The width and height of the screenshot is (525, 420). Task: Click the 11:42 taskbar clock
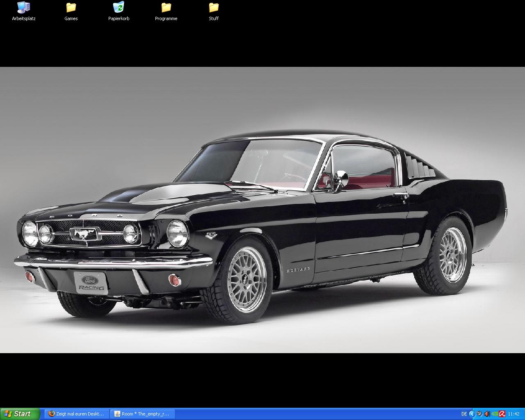[x=514, y=414]
